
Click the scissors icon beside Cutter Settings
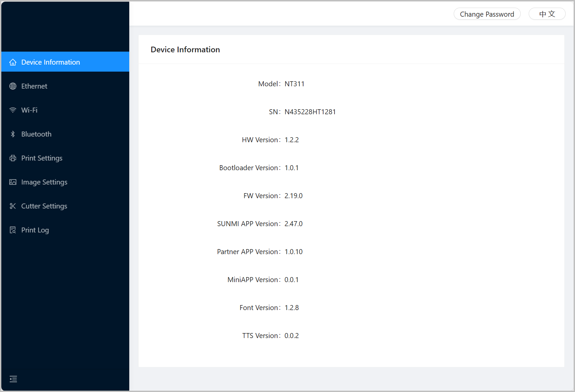click(x=13, y=206)
